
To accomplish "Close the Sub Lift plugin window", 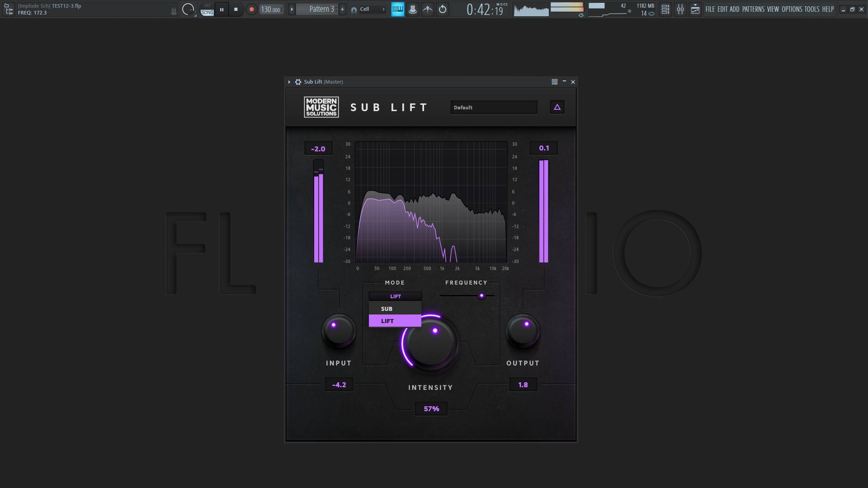I will tap(573, 82).
